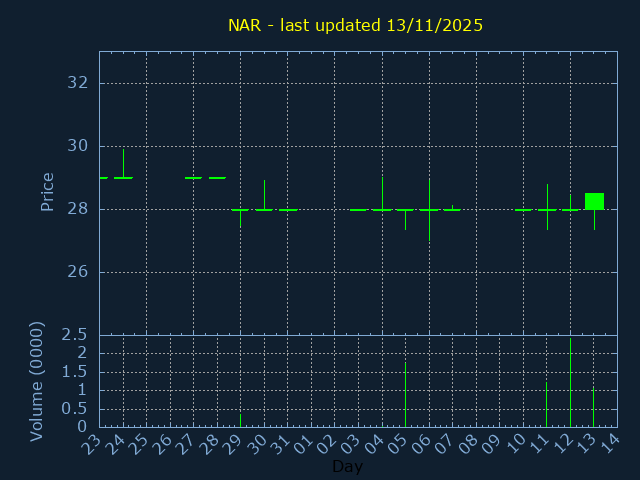The width and height of the screenshot is (640, 480).
Task: Click the day tick label 23
Action: pos(92,445)
